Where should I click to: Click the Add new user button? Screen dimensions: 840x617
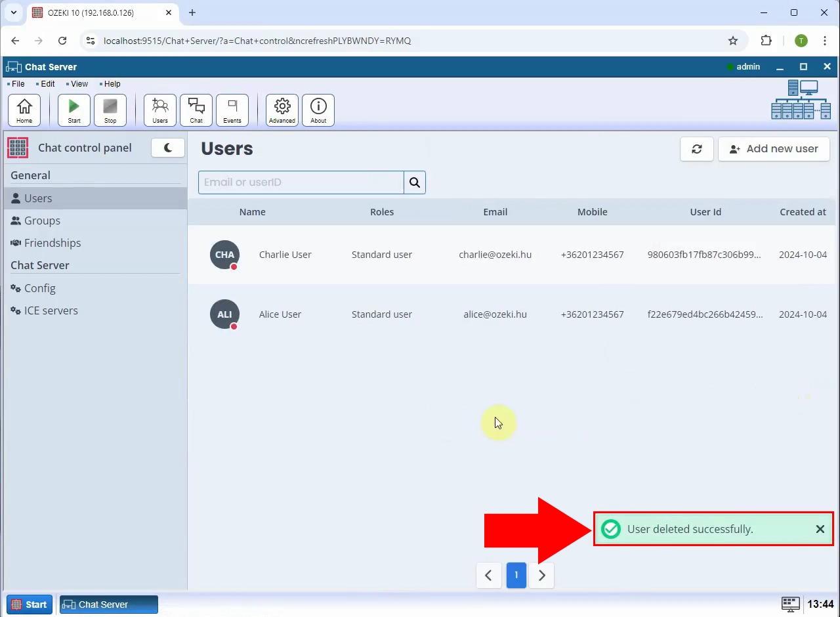[774, 149]
